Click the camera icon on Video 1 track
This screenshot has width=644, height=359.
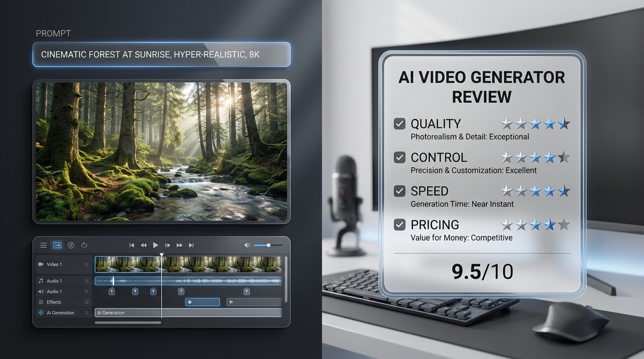coord(41,265)
